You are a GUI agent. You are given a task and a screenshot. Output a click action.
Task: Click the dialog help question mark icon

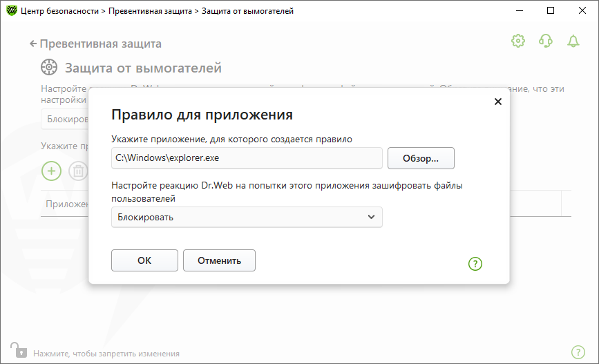pyautogui.click(x=475, y=263)
